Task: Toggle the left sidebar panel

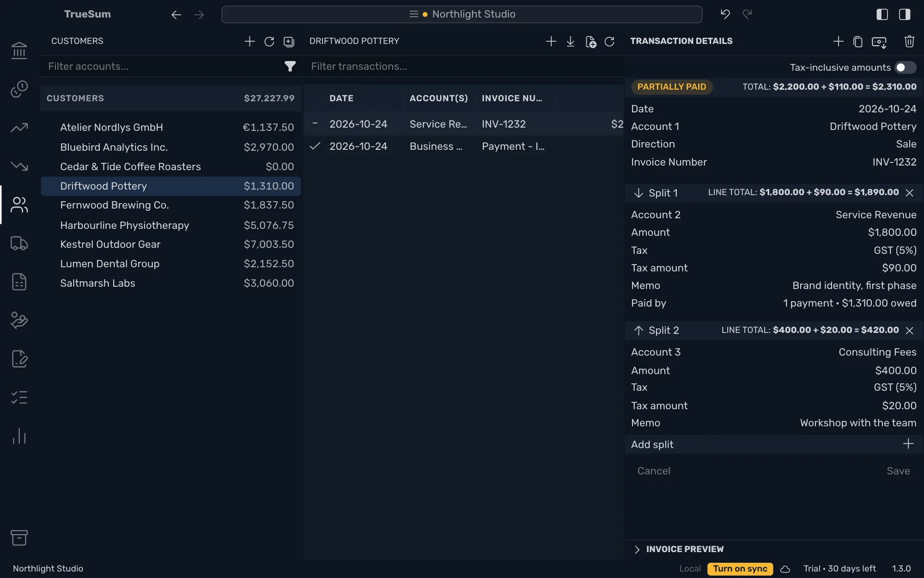Action: (882, 14)
